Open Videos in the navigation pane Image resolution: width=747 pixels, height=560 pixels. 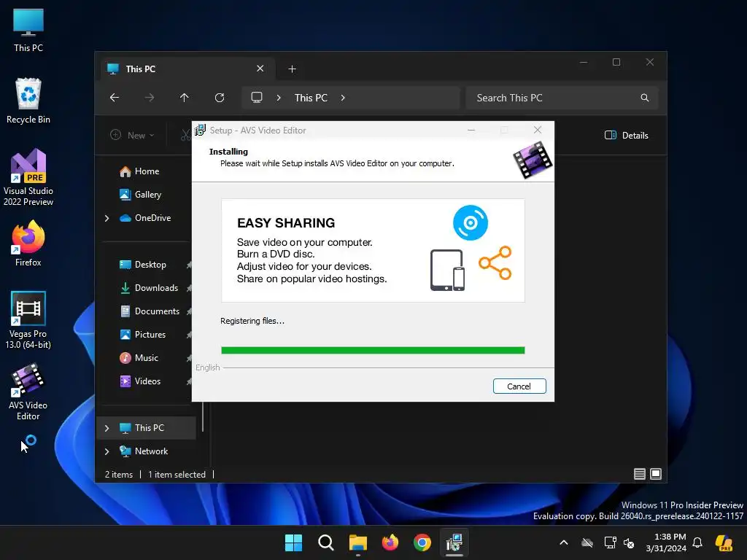point(146,381)
